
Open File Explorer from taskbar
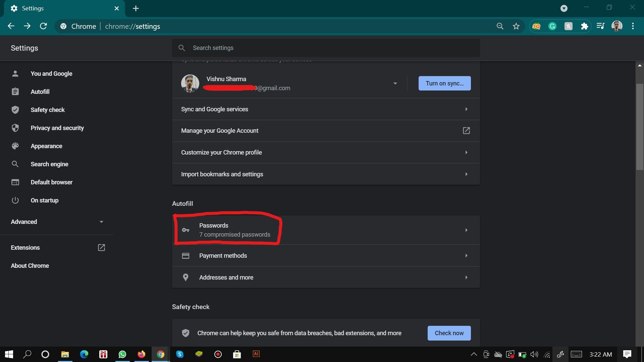65,354
